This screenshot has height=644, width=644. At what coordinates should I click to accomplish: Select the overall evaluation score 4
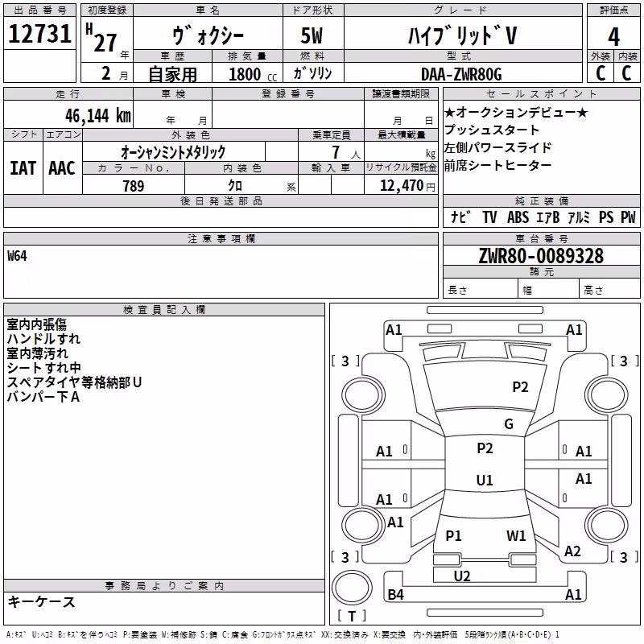tap(613, 36)
